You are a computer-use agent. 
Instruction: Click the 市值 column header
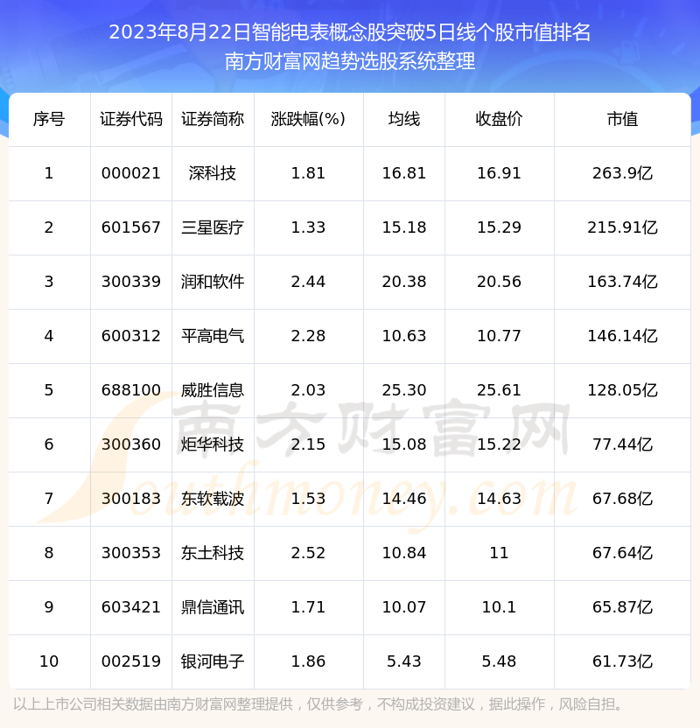point(622,119)
